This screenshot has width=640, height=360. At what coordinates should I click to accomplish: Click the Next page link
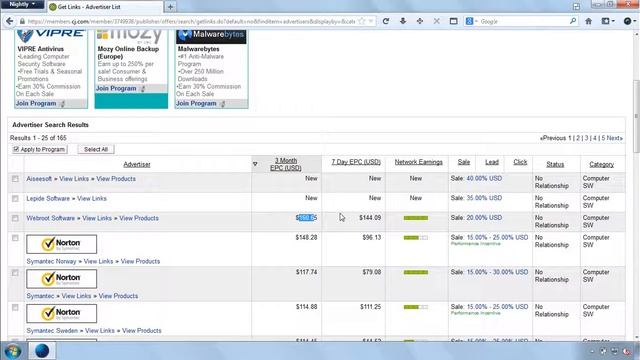click(x=614, y=138)
